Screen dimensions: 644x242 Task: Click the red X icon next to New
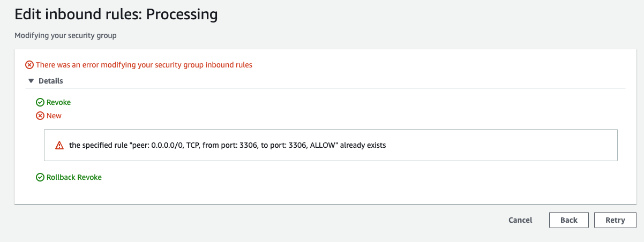pos(40,116)
